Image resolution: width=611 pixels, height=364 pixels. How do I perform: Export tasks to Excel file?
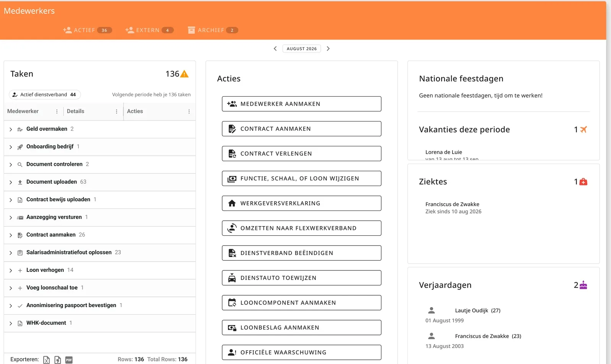[46, 360]
